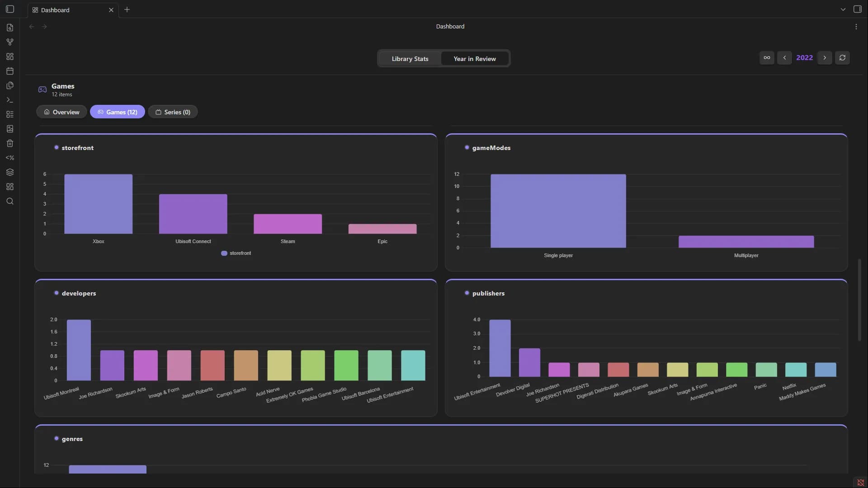Click the 'Ubisoft Connect' axis label
Screen dimensions: 868x488
click(x=193, y=242)
